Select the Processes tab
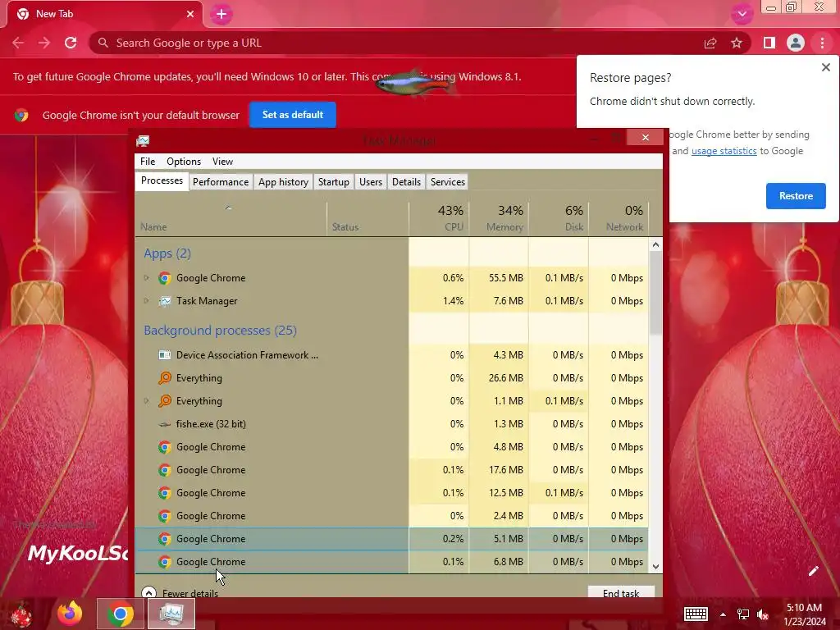840x630 pixels. point(162,181)
